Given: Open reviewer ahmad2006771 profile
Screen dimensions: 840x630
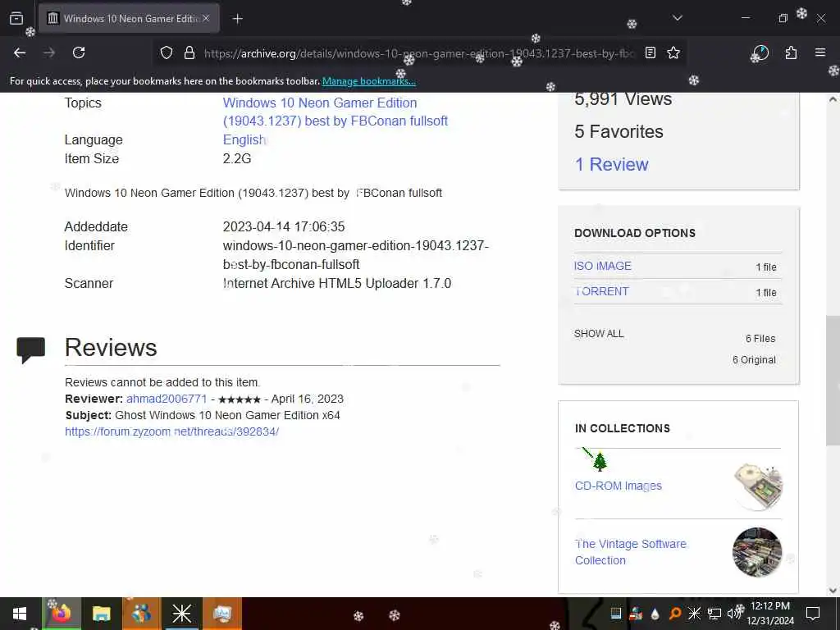Looking at the screenshot, I should click(x=167, y=399).
